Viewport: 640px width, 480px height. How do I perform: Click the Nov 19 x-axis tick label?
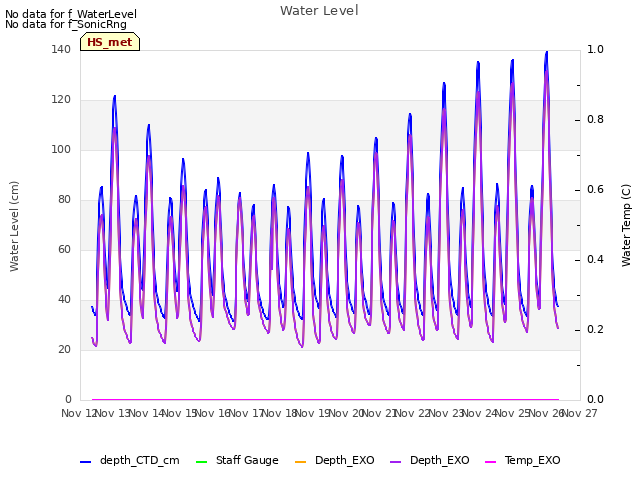click(x=313, y=413)
